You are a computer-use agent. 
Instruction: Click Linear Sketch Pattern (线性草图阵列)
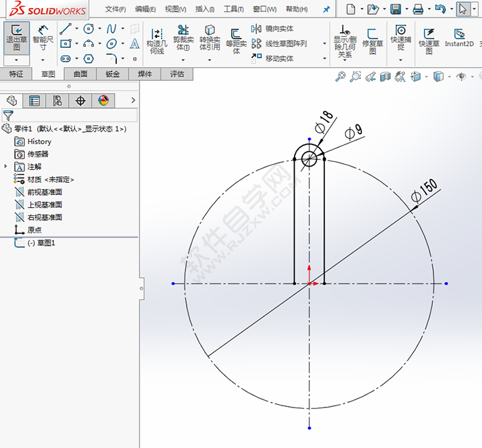[x=279, y=43]
